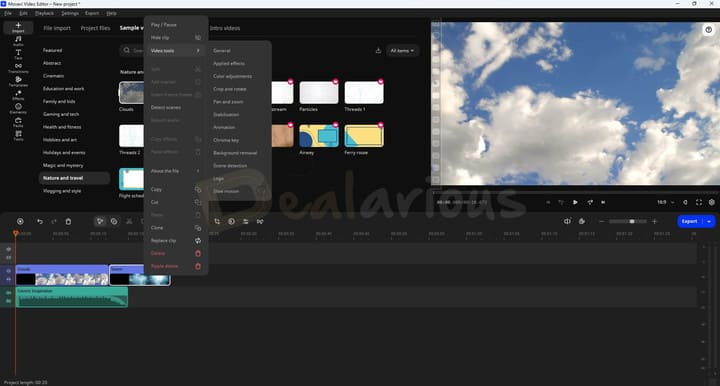
Task: Open the Transitions panel in sidebar
Action: [18, 68]
